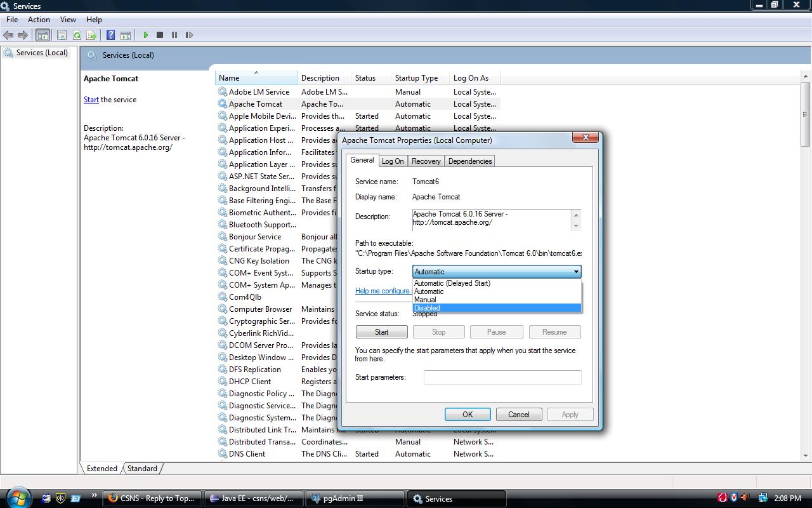
Task: Click the Stop Service toolbar icon
Action: click(x=160, y=35)
